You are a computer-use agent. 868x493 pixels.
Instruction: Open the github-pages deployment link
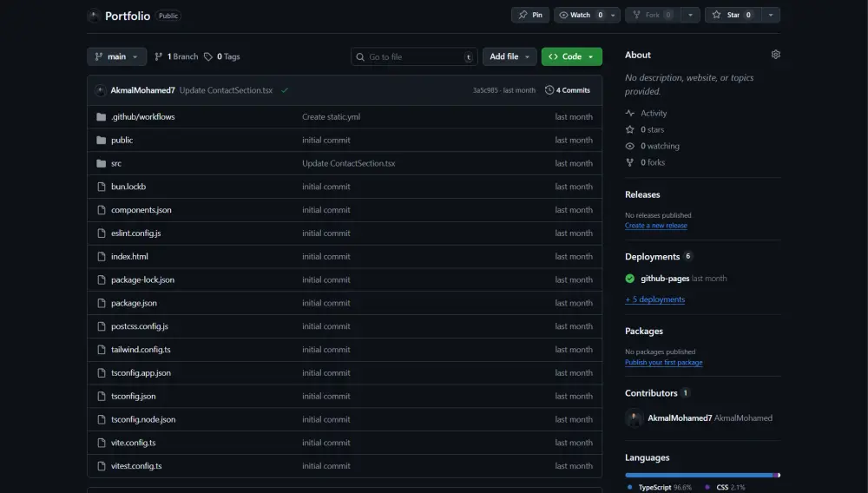tap(665, 279)
